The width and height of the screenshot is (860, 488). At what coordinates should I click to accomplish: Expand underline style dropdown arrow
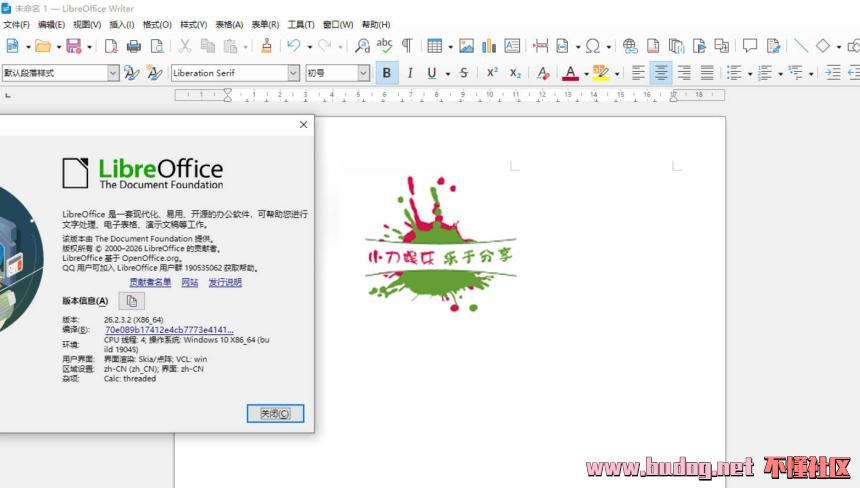coord(448,73)
